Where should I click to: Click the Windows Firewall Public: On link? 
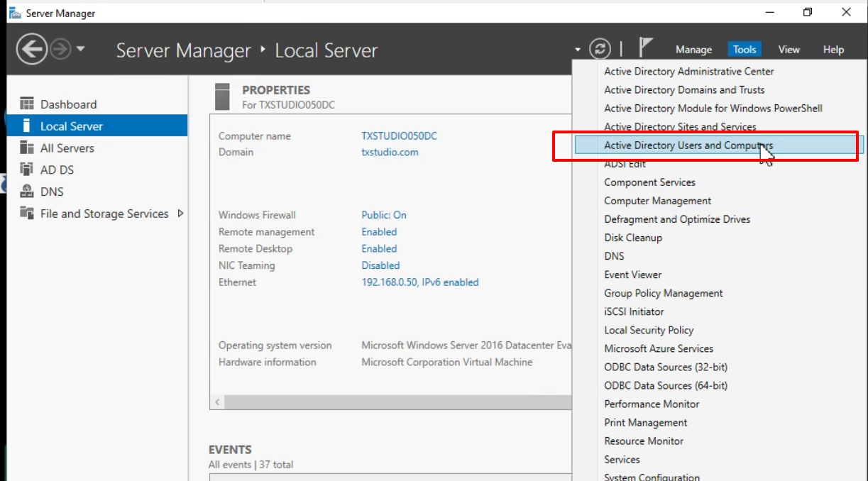(x=383, y=215)
